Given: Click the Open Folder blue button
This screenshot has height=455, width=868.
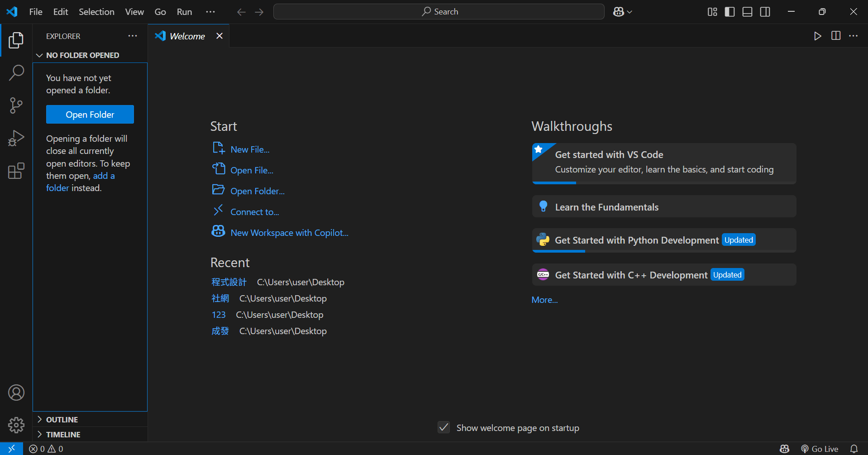Looking at the screenshot, I should 90,115.
